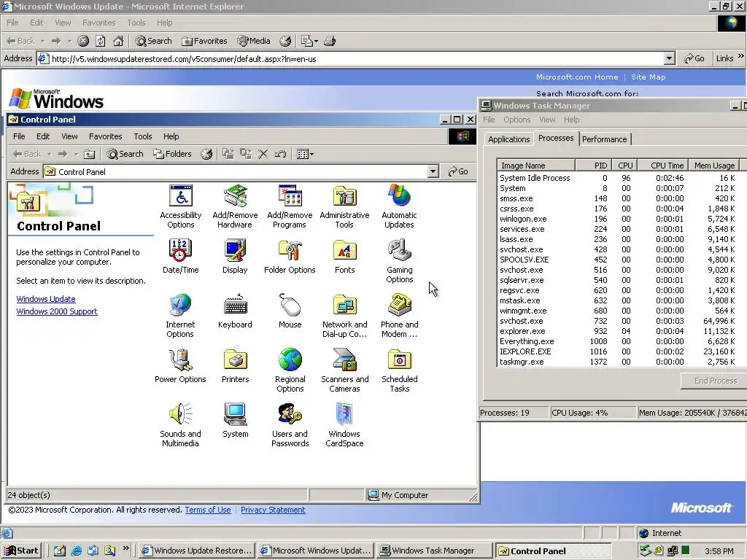Click Control Panel Delete toolbar icon
This screenshot has width=747, height=560.
(263, 154)
